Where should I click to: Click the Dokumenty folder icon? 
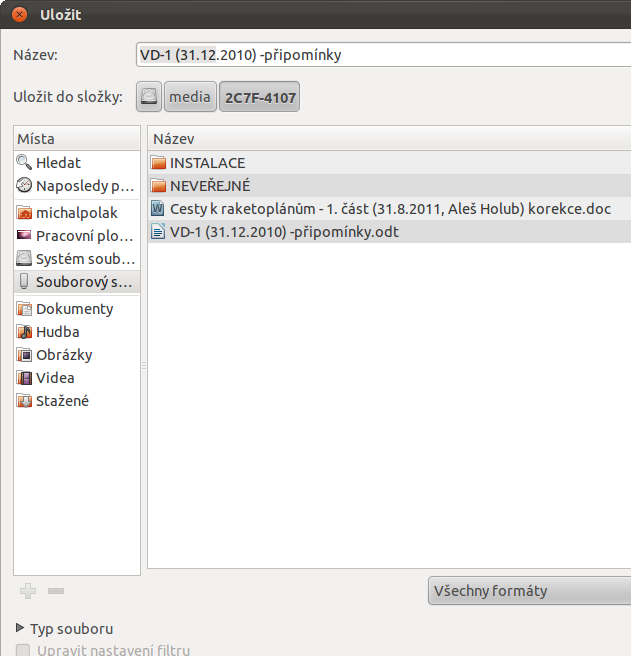24,309
